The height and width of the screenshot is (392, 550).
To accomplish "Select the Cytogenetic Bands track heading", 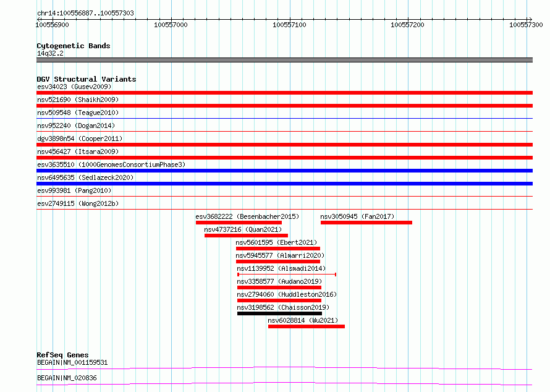I will 74,46.
